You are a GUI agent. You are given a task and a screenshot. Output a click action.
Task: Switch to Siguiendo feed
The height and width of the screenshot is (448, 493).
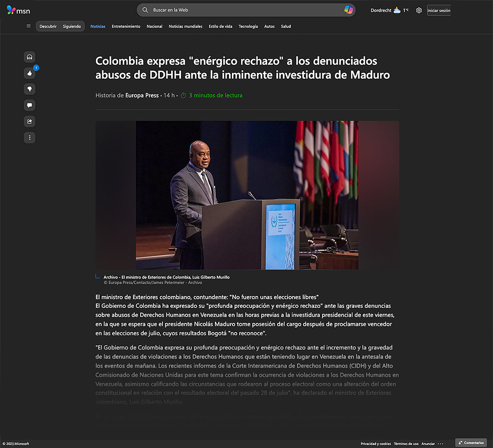pyautogui.click(x=72, y=26)
